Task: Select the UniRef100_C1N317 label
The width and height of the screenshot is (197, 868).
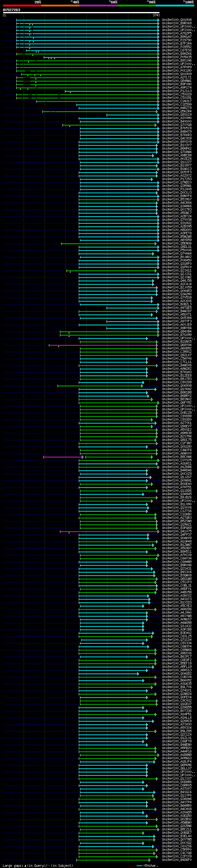Action: (x=177, y=101)
